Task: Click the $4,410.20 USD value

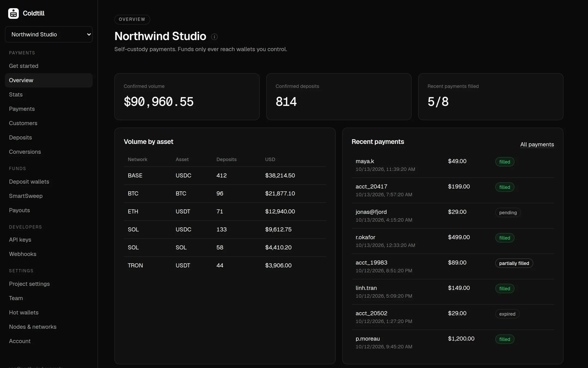Action: pos(278,248)
